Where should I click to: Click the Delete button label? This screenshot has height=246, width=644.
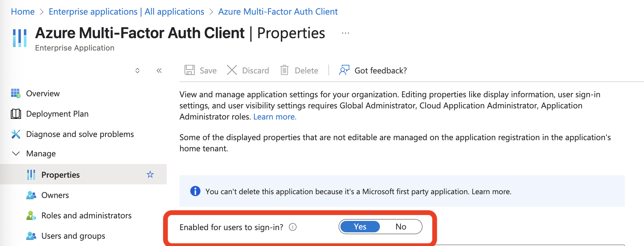[x=306, y=70]
